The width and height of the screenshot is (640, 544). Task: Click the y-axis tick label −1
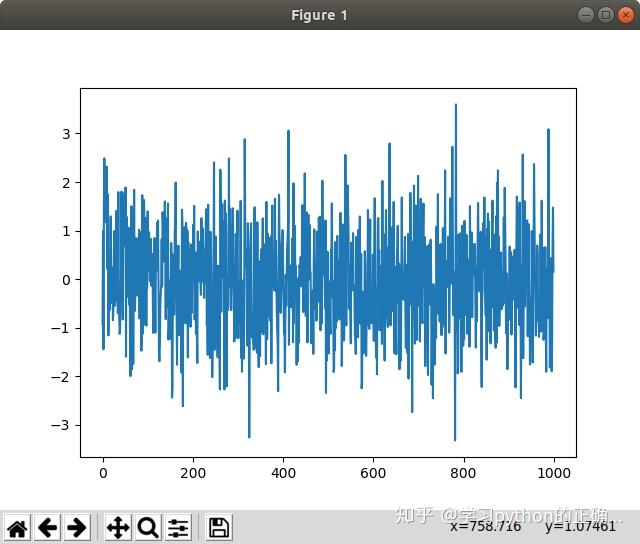coord(60,329)
